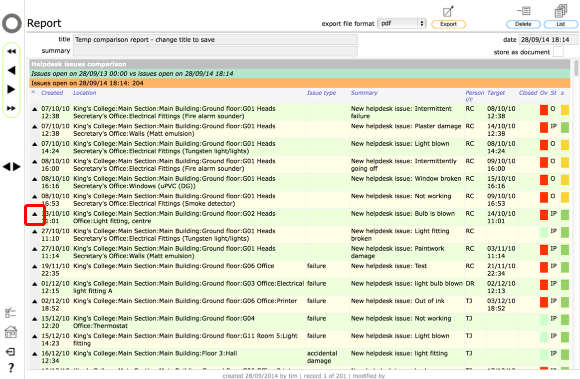Click the List button
The image size is (580, 379).
click(x=561, y=24)
